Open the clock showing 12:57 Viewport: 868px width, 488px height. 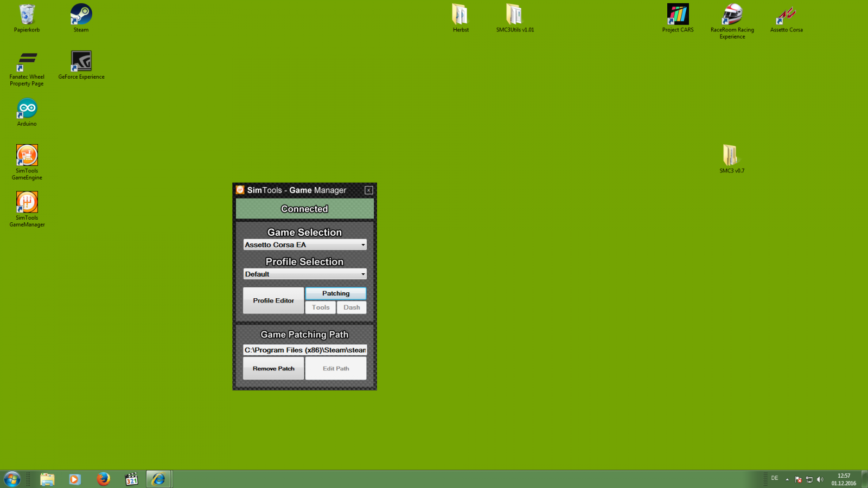(844, 479)
